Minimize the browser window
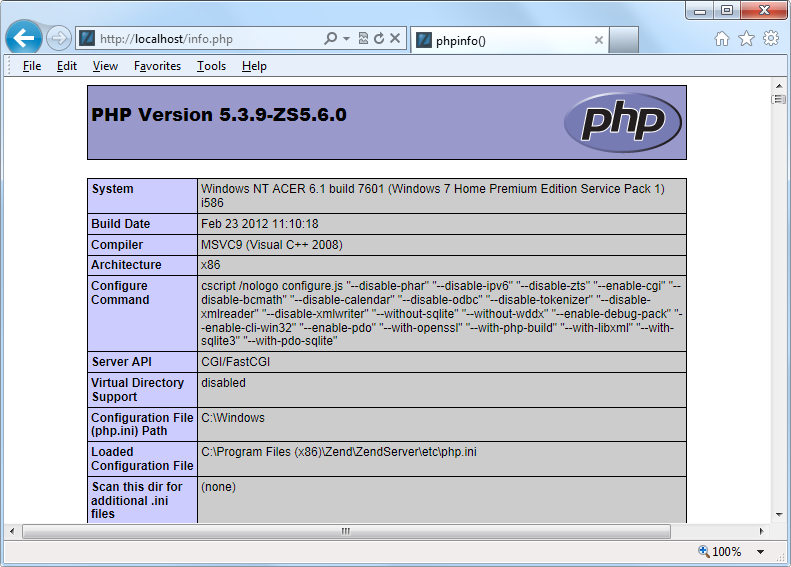Screen dimensions: 791x567 click(x=700, y=10)
